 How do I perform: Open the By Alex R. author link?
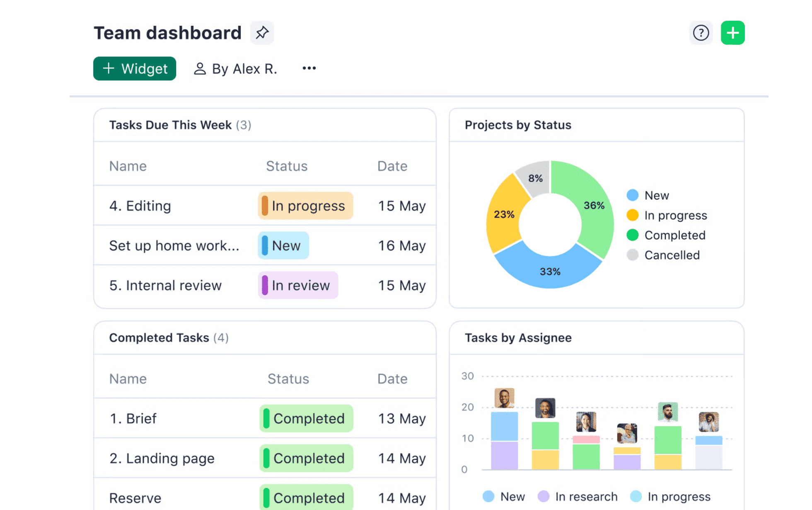(244, 68)
